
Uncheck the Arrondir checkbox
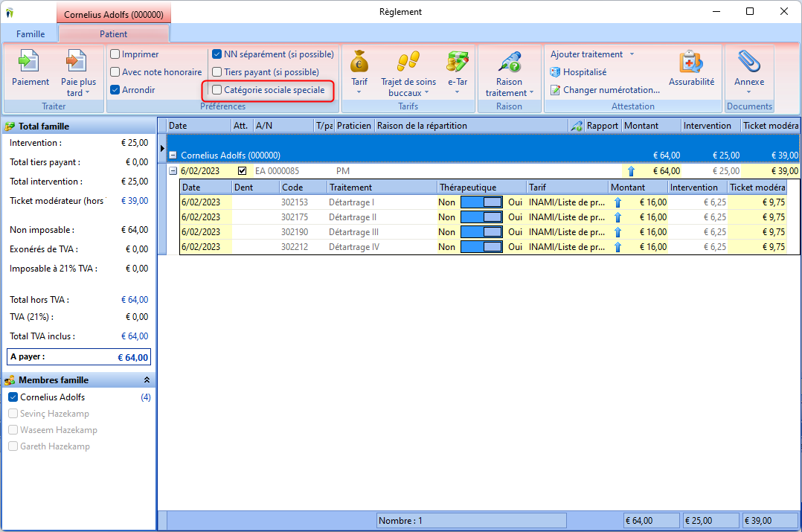tap(115, 90)
